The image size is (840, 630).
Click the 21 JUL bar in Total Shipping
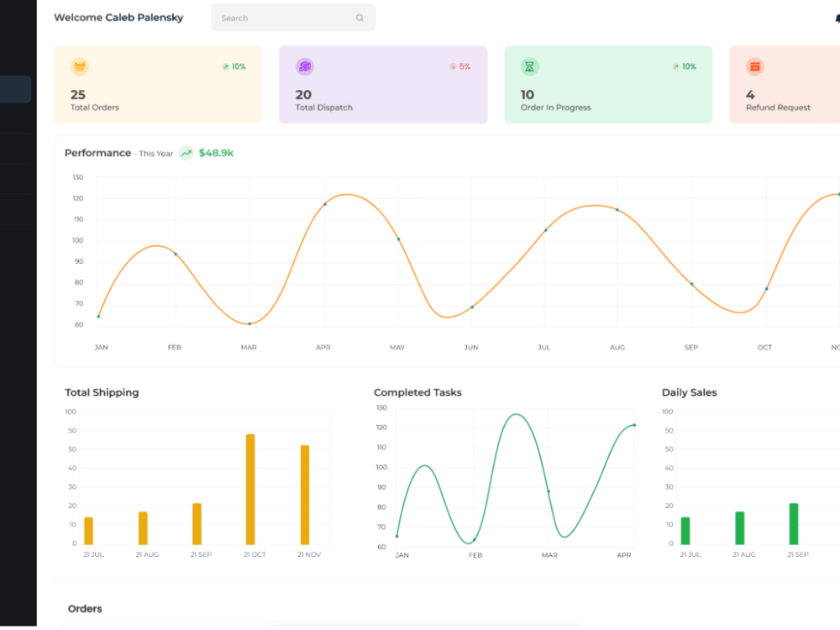88,531
